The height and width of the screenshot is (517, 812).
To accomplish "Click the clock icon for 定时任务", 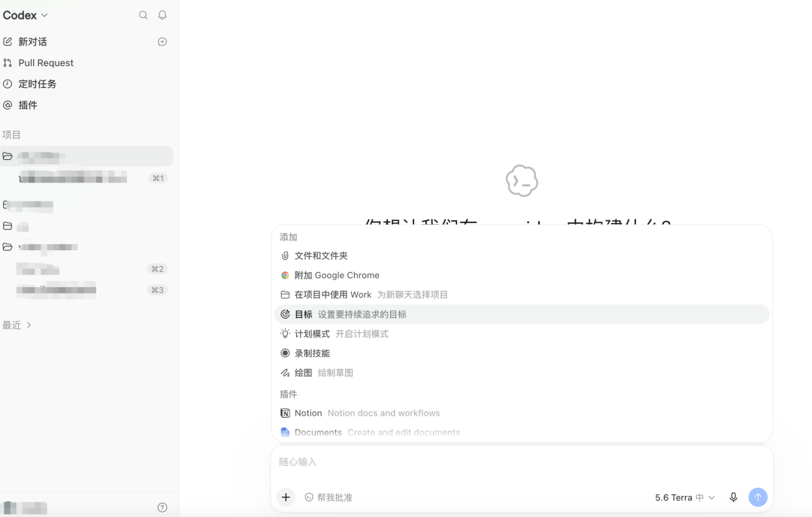I will click(x=8, y=84).
